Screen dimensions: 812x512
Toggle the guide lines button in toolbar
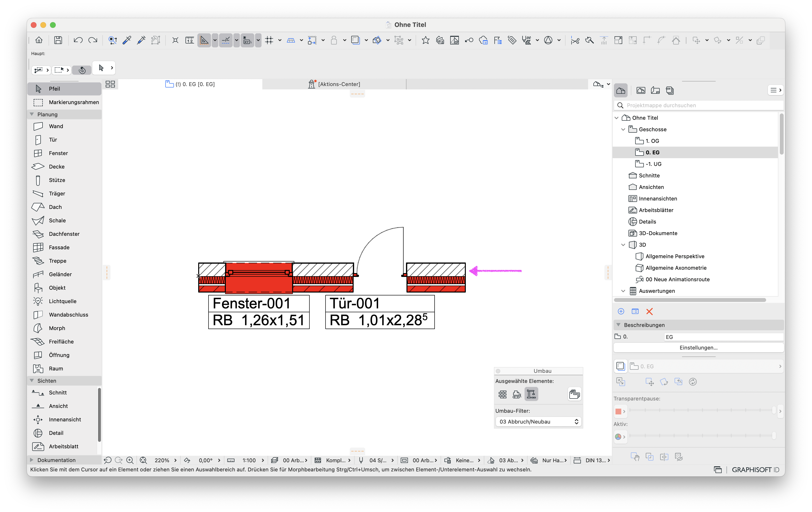click(x=204, y=40)
